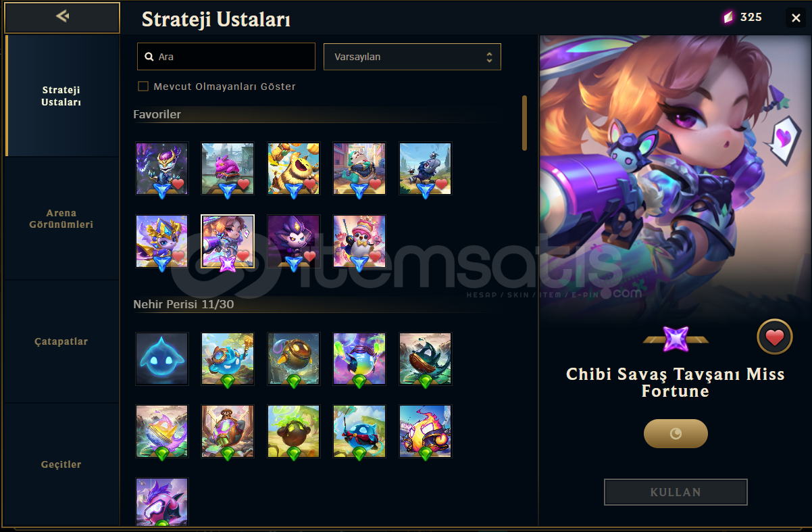Select the default blue River Sprite thumbnail

click(161, 359)
